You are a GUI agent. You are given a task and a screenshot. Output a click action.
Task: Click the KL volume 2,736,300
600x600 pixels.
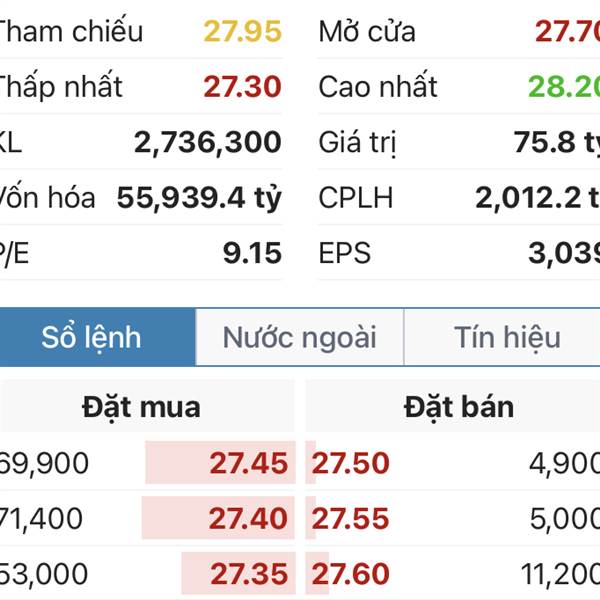click(208, 142)
